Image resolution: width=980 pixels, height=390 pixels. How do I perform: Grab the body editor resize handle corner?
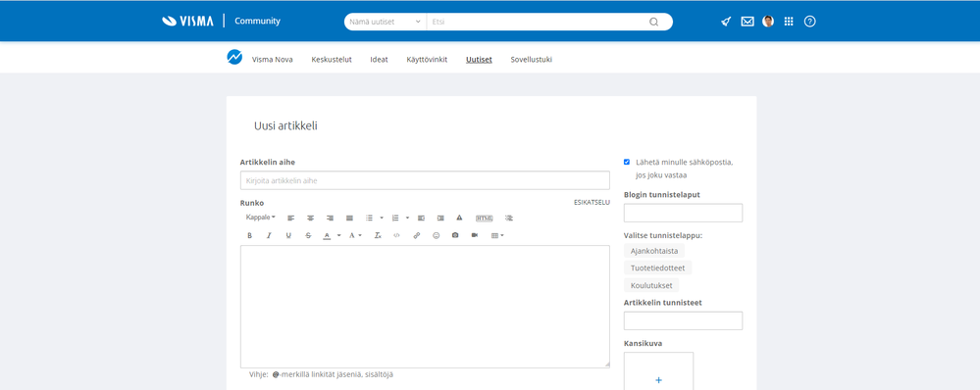point(606,365)
